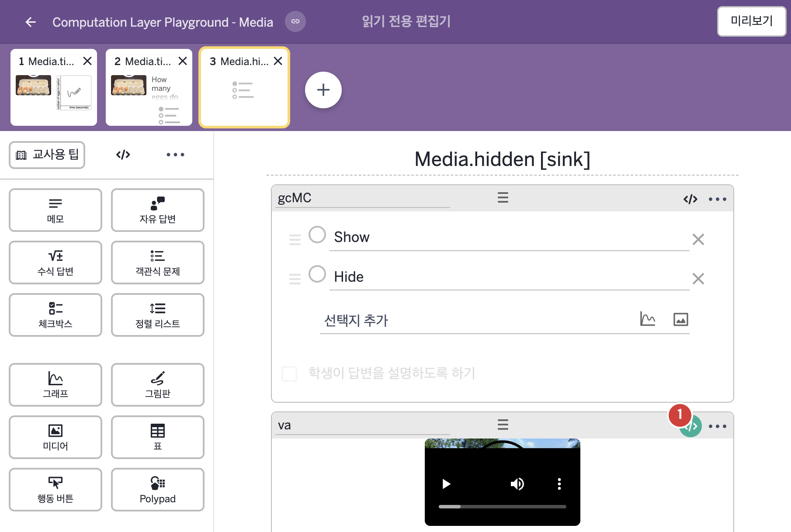Add a 자유 답변 free response component
Screen dimensions: 791x532
pos(158,210)
